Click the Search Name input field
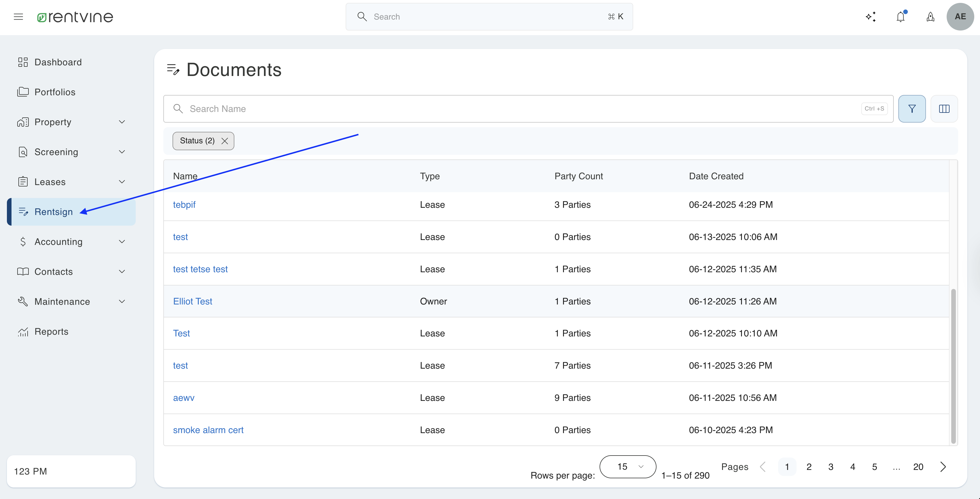 [529, 109]
